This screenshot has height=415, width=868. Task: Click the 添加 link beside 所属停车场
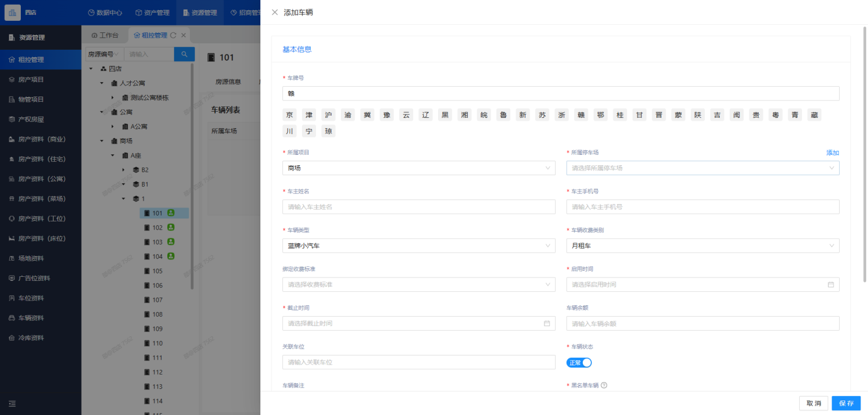point(833,153)
